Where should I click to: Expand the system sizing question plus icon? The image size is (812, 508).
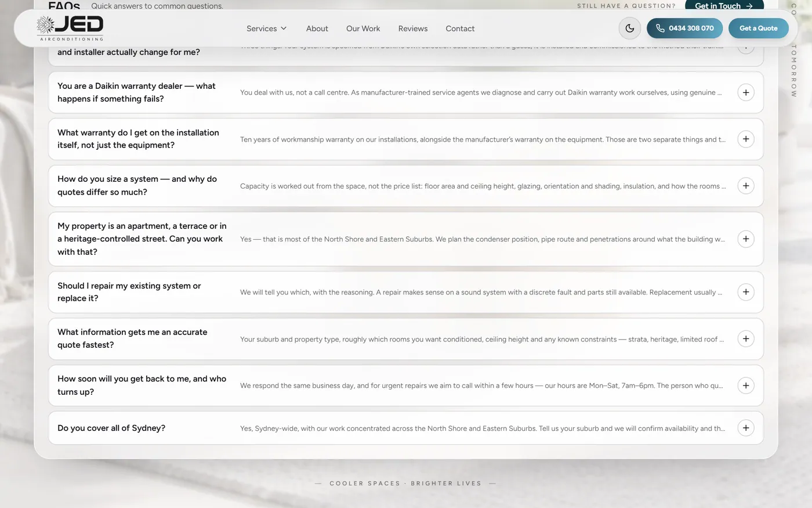(x=746, y=186)
